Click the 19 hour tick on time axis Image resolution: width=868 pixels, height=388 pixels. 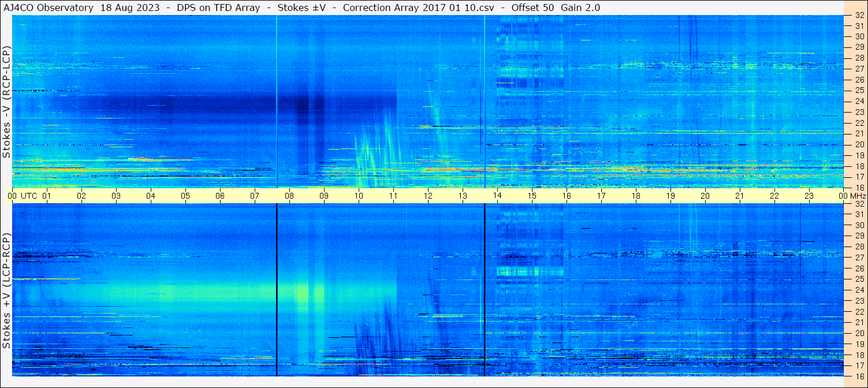coord(670,196)
